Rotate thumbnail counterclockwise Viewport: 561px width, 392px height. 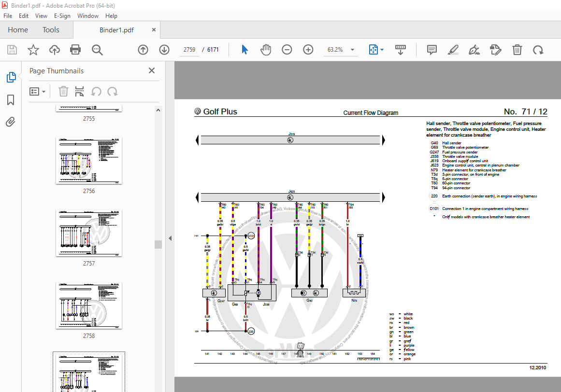96,91
